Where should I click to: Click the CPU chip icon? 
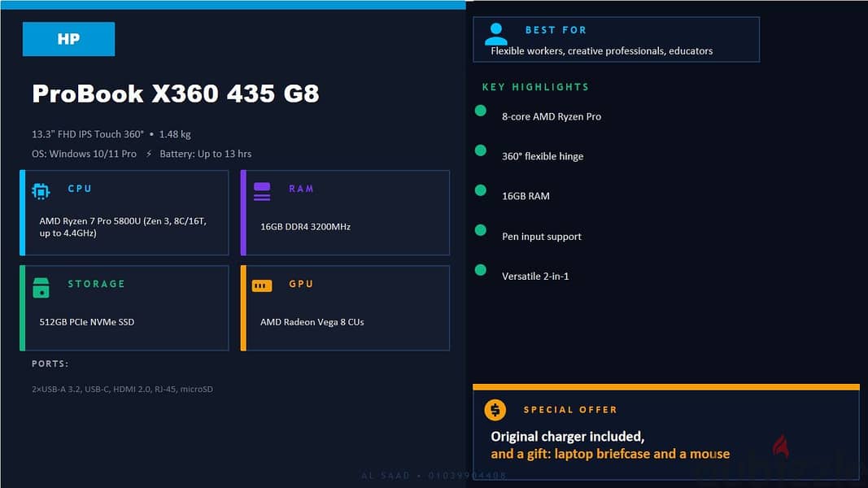pos(41,191)
